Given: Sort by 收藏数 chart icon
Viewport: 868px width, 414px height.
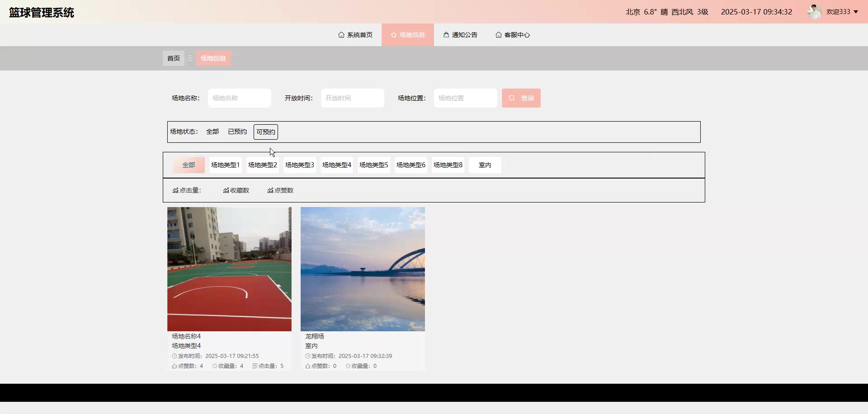Looking at the screenshot, I should (226, 191).
